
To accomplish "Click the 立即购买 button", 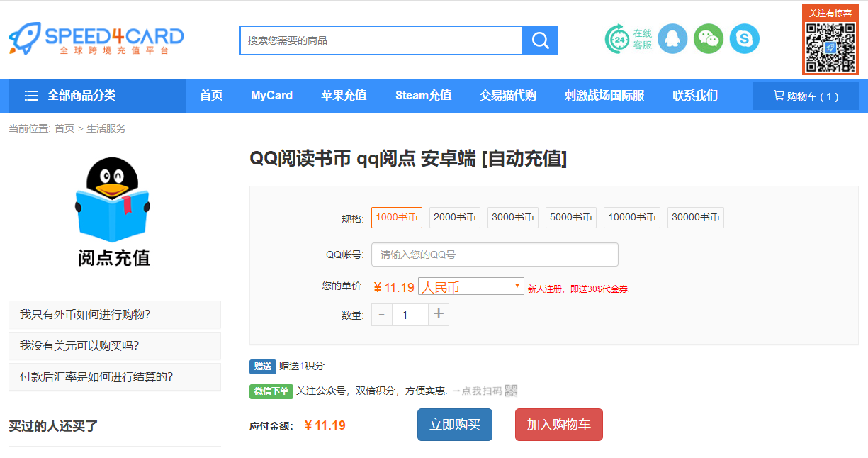I will [x=455, y=425].
